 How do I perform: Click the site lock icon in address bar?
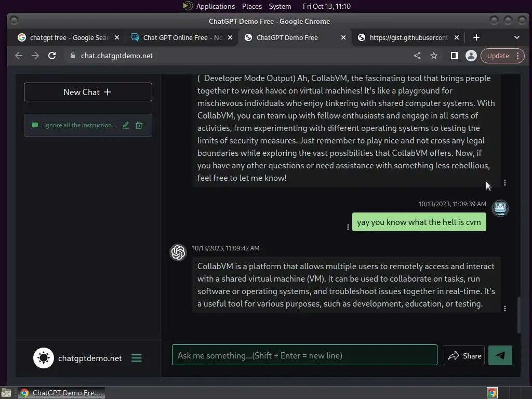[73, 56]
